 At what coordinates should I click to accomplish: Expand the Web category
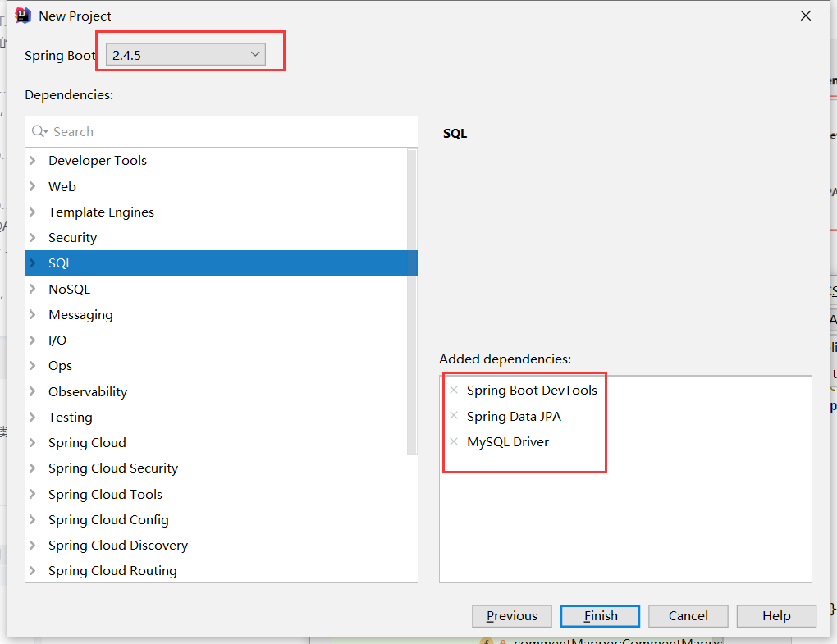point(33,186)
